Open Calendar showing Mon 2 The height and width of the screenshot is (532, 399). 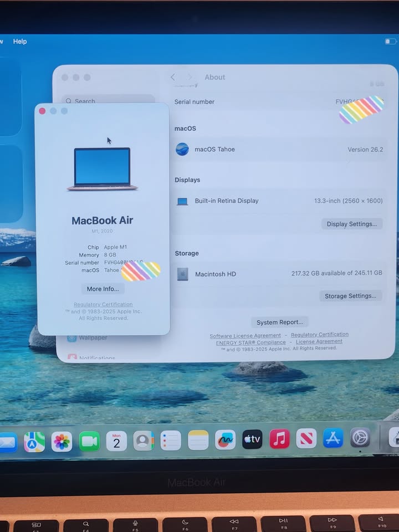point(116,441)
